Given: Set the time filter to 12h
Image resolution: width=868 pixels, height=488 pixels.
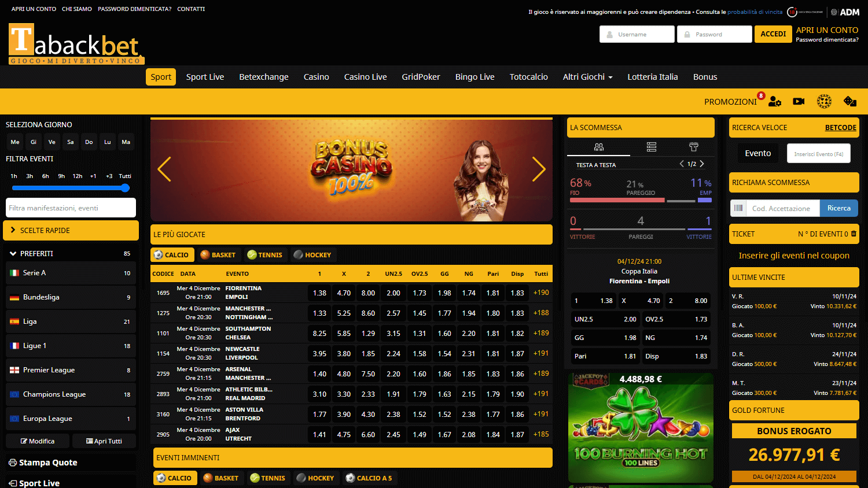Looking at the screenshot, I should (78, 176).
